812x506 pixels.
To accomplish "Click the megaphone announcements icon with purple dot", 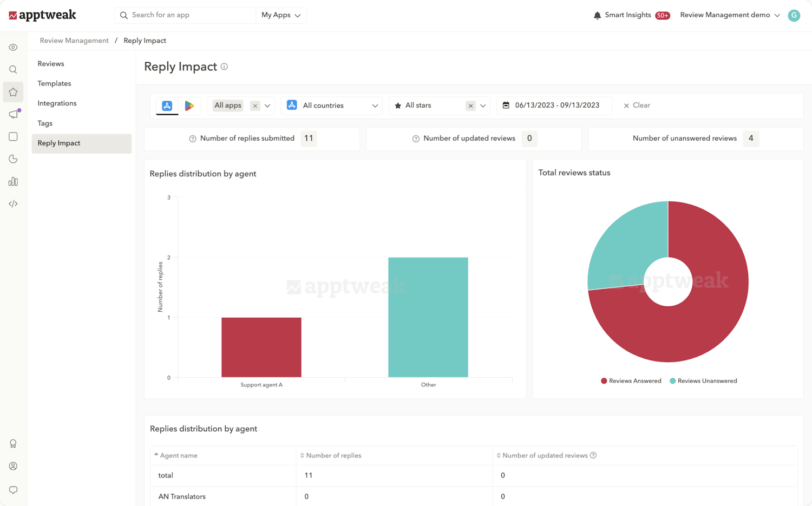I will coord(13,114).
